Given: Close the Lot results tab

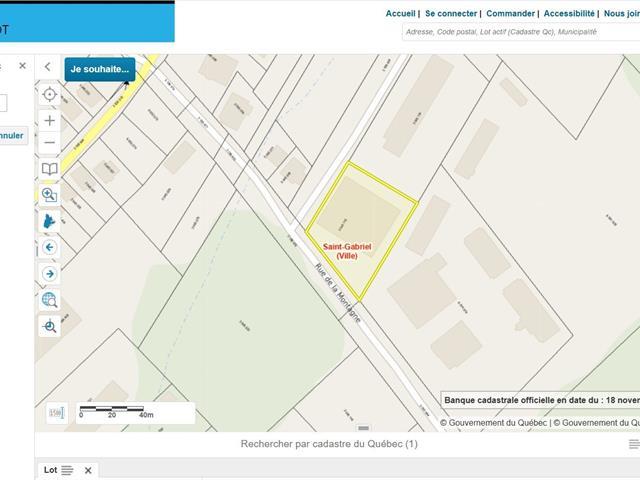Looking at the screenshot, I should click(88, 470).
